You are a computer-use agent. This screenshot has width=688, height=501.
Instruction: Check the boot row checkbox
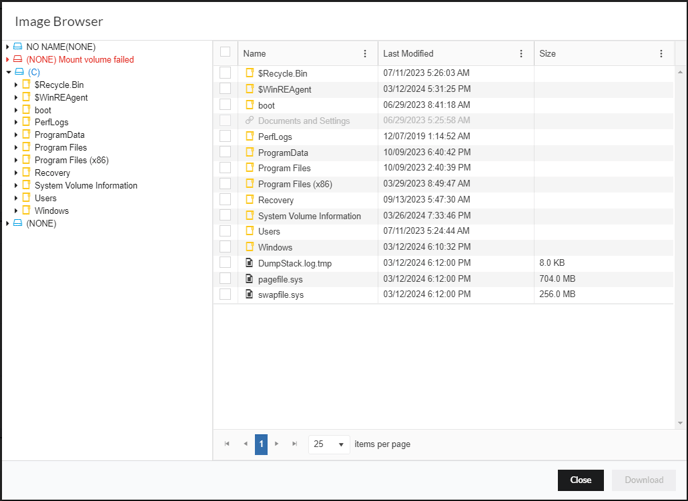pyautogui.click(x=225, y=104)
